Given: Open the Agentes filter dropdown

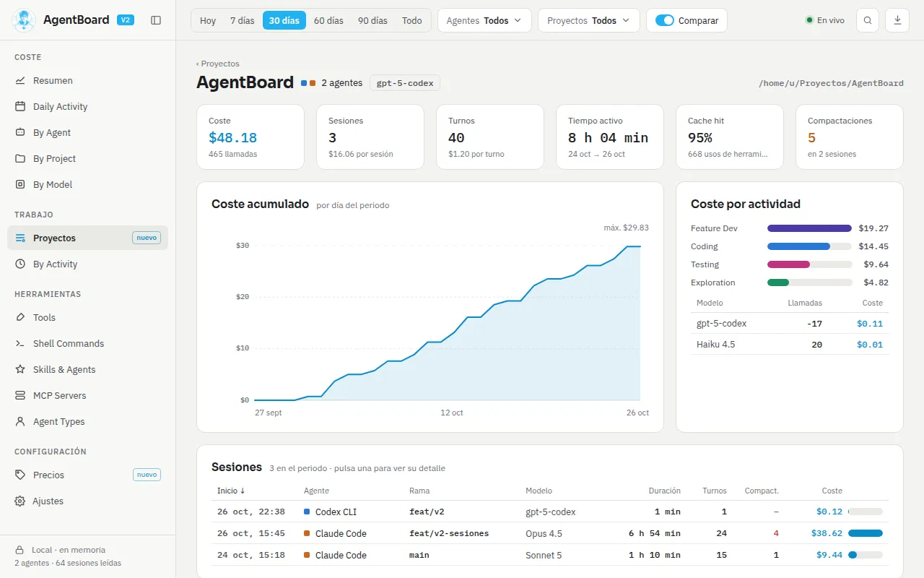Looking at the screenshot, I should coord(484,20).
